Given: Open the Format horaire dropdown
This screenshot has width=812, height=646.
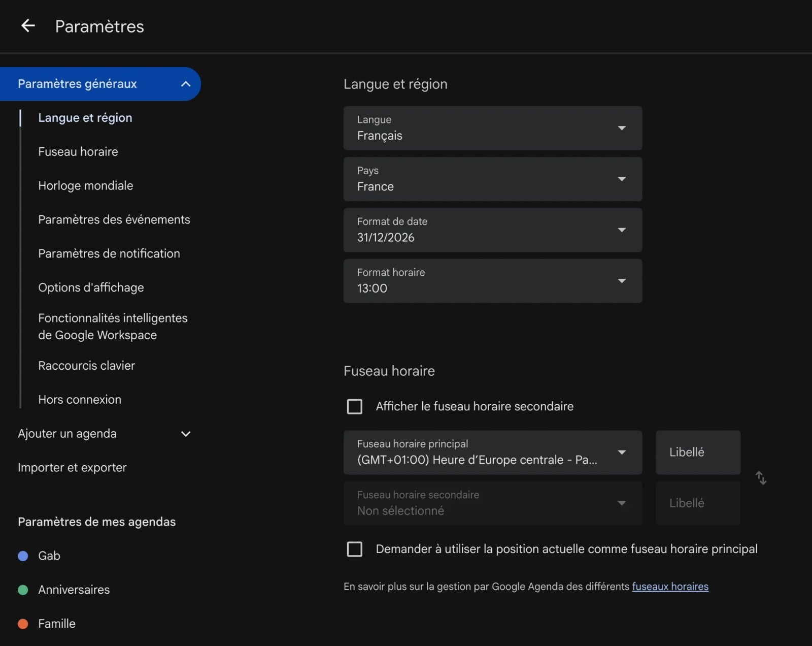Looking at the screenshot, I should pos(492,281).
